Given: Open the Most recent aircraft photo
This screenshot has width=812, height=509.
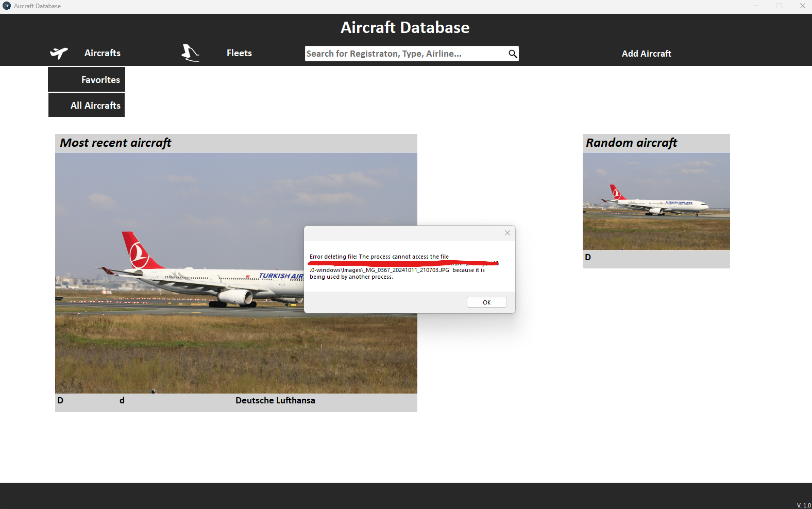Looking at the screenshot, I should 236,273.
